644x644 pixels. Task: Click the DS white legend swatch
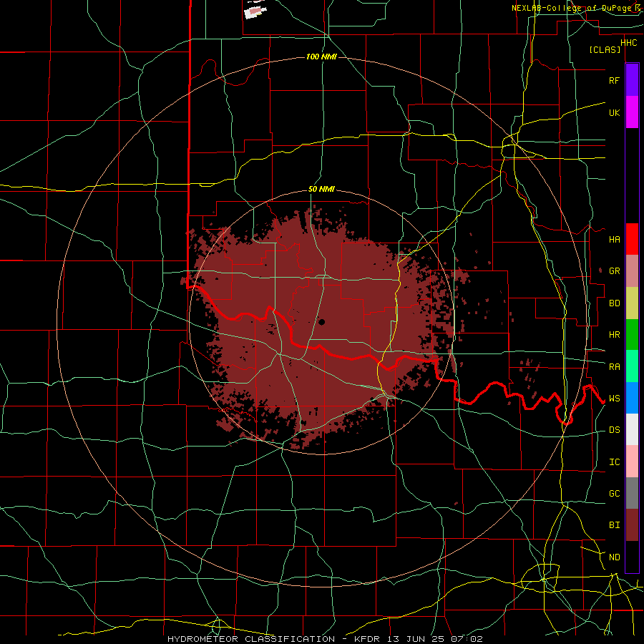[632, 429]
